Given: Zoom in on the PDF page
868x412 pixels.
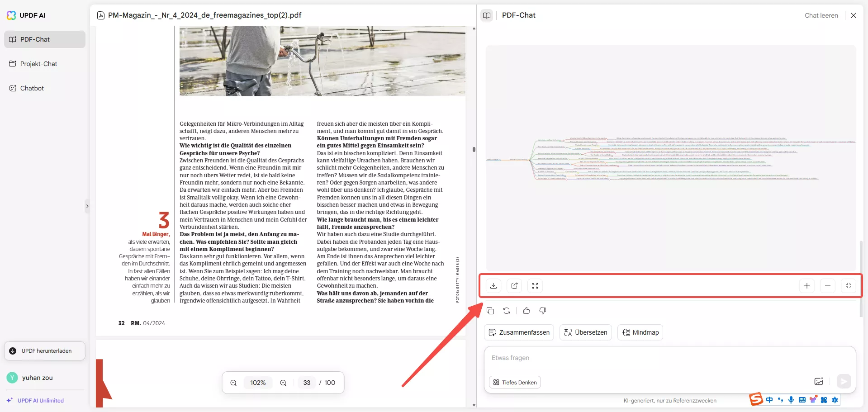Looking at the screenshot, I should click(283, 383).
